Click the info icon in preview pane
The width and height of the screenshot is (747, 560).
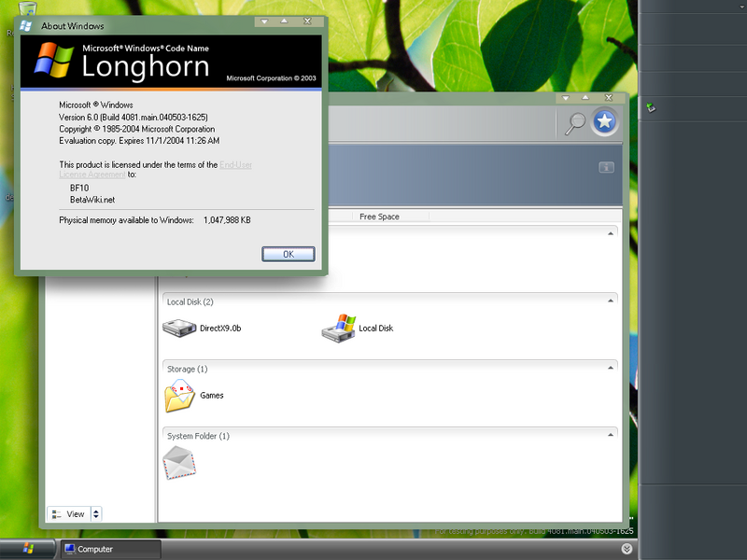tap(606, 167)
